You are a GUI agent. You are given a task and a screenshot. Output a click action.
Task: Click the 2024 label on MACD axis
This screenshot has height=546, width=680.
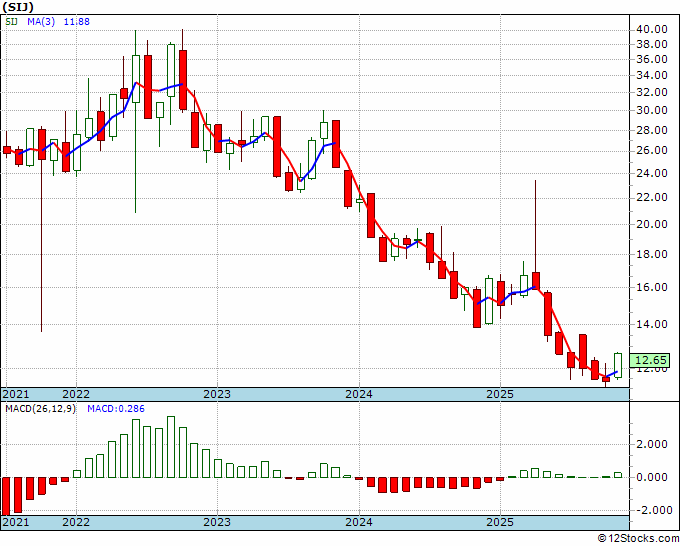pyautogui.click(x=359, y=522)
